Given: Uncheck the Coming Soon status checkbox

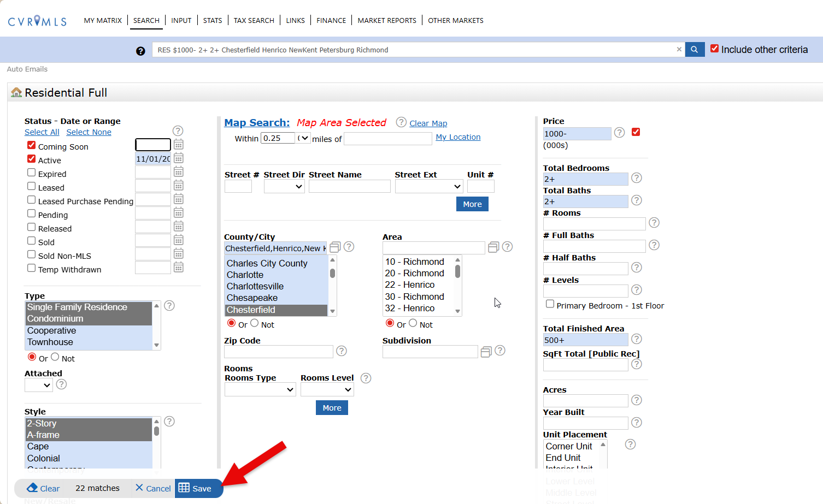Looking at the screenshot, I should [32, 145].
